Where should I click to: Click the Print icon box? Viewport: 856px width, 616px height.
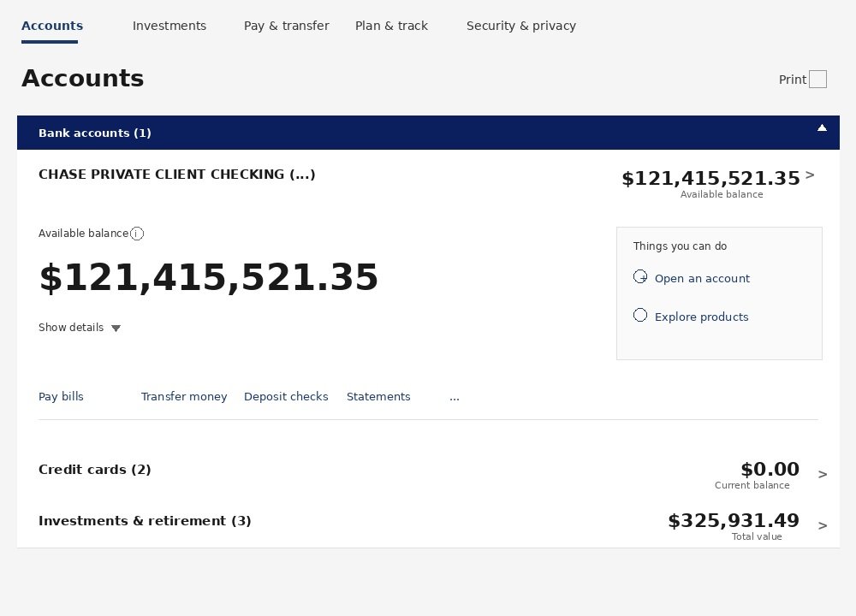(x=817, y=79)
